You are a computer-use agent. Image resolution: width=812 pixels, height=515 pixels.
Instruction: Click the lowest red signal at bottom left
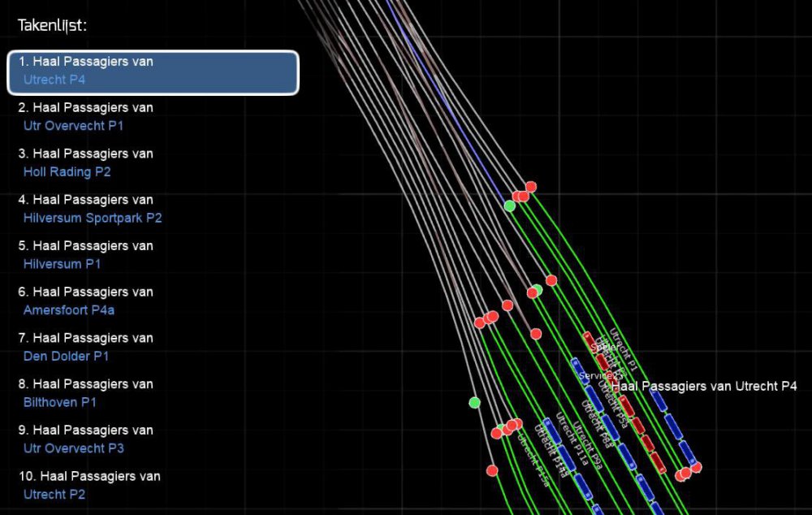[491, 470]
